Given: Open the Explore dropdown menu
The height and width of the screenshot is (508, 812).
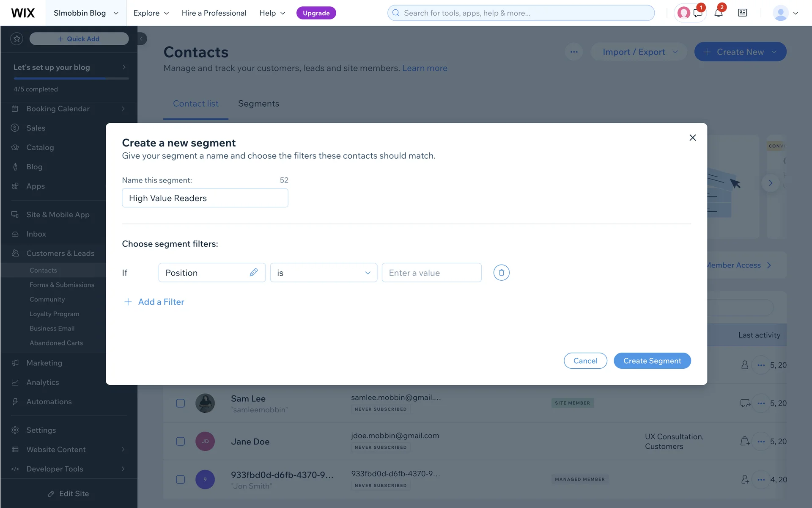Looking at the screenshot, I should tap(151, 13).
